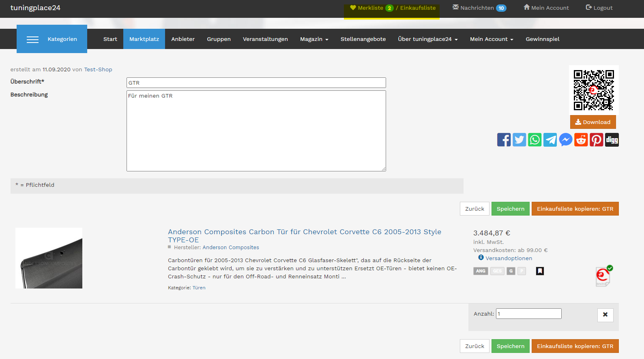The image size is (644, 359).
Task: Click the QR code image
Action: [x=594, y=90]
